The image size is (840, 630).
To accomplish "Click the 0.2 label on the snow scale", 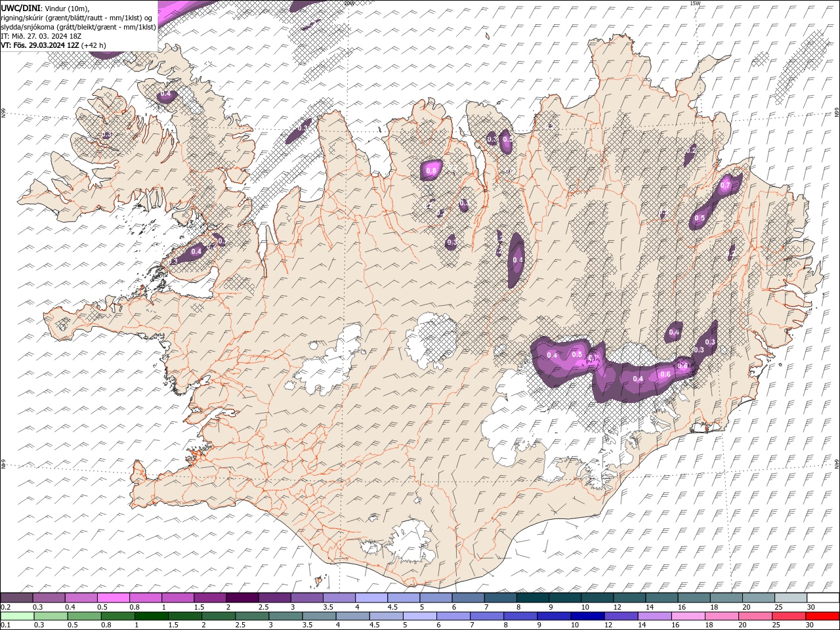I will click(5, 607).
